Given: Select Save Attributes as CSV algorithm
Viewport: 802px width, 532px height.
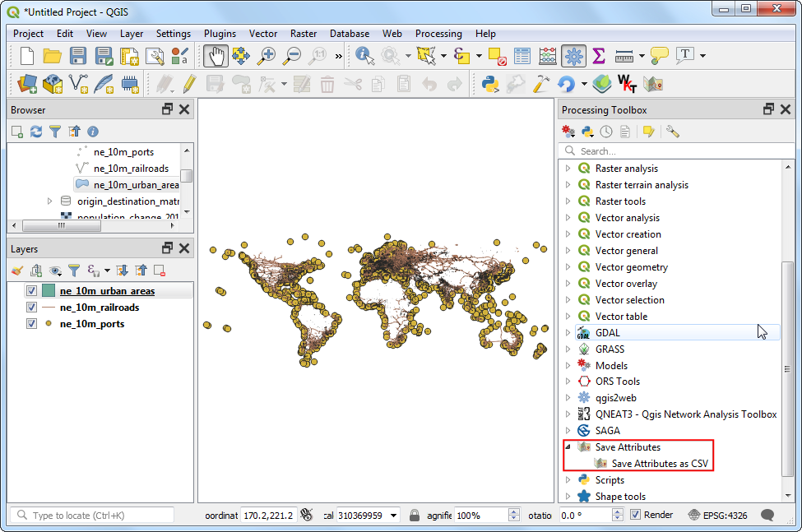Looking at the screenshot, I should pos(659,464).
